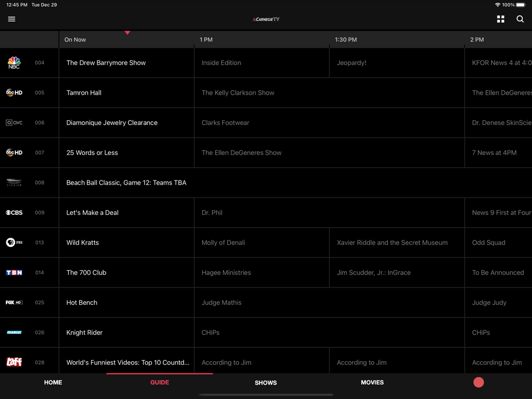Open News 9 First at Four listing
The height and width of the screenshot is (399, 532).
tap(498, 212)
